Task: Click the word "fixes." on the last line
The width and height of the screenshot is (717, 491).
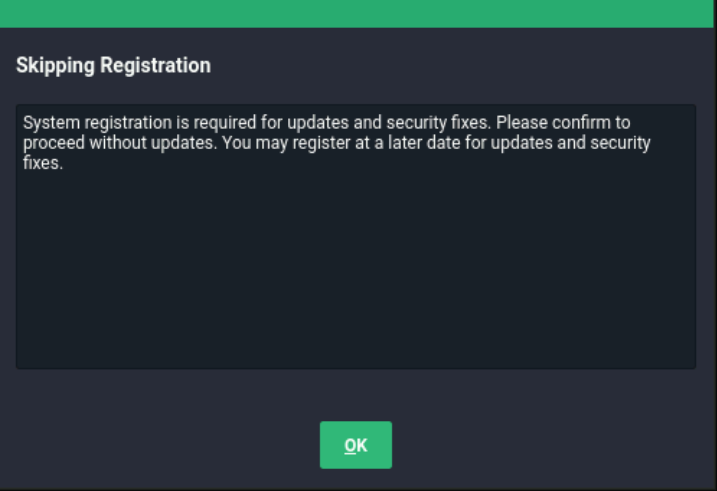Action: coord(43,163)
